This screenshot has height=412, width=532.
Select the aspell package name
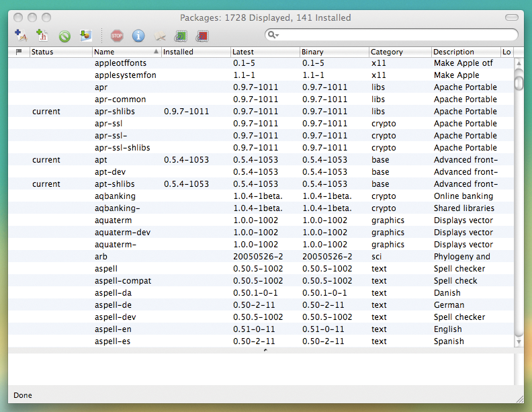click(x=106, y=269)
